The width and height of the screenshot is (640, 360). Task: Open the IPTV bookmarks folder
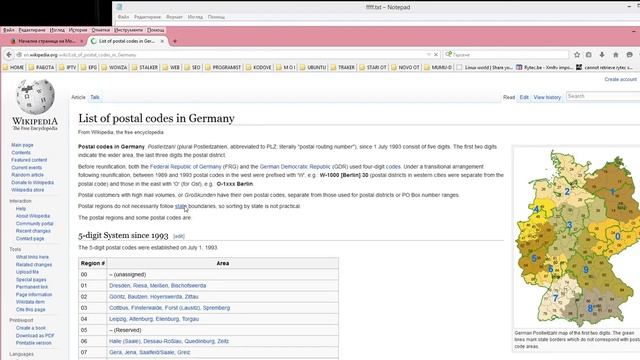pos(67,67)
